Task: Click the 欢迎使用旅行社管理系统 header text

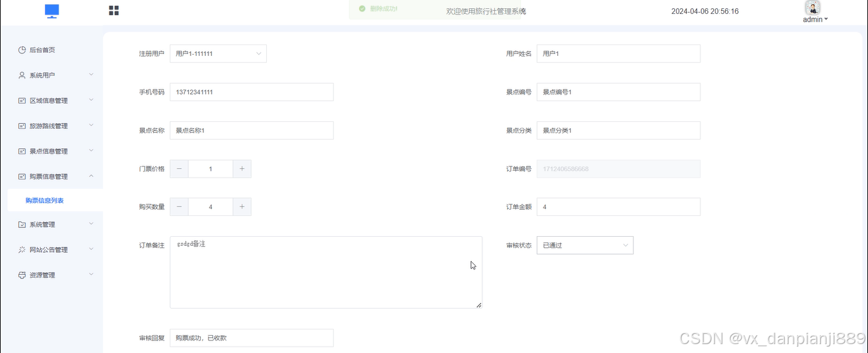Action: click(x=486, y=11)
